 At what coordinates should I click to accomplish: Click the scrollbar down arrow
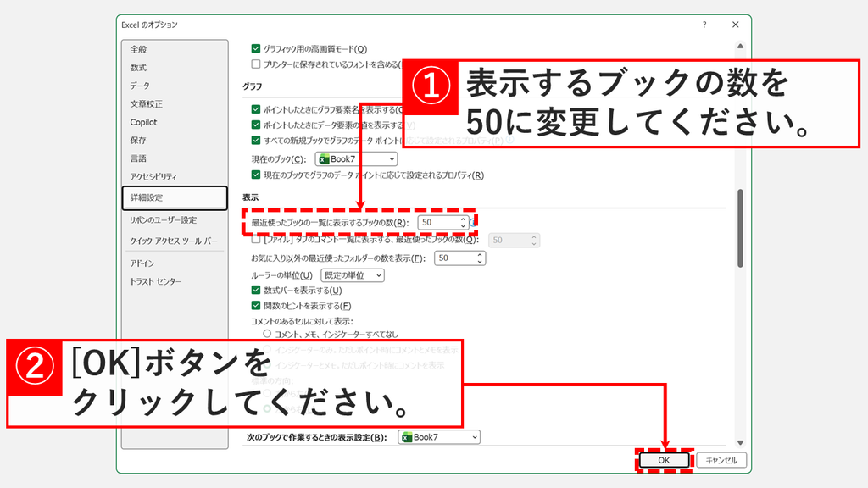pyautogui.click(x=740, y=442)
